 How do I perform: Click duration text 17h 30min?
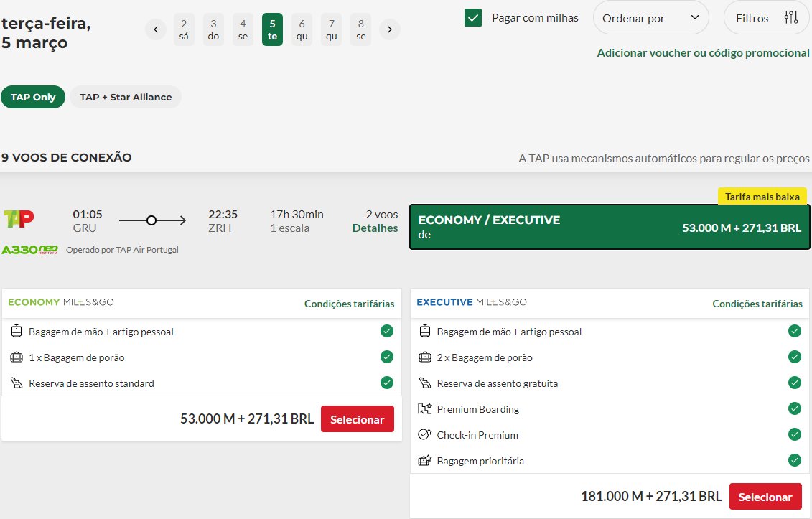click(297, 215)
